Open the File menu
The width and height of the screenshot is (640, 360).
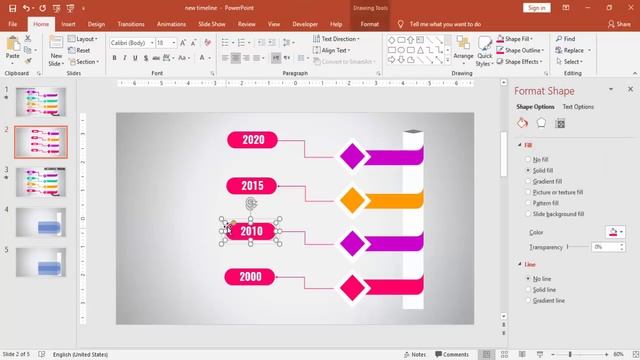click(13, 24)
